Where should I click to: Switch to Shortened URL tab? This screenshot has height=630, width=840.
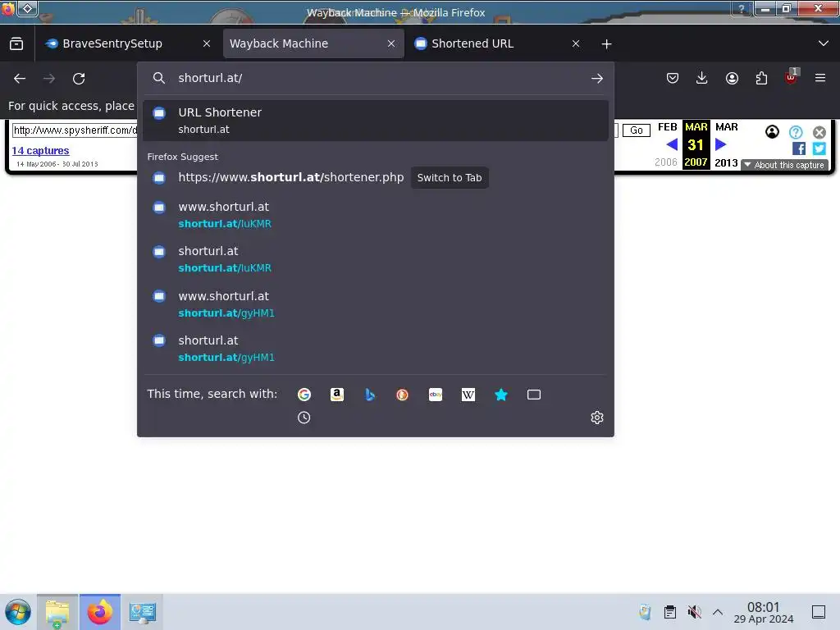(x=472, y=43)
